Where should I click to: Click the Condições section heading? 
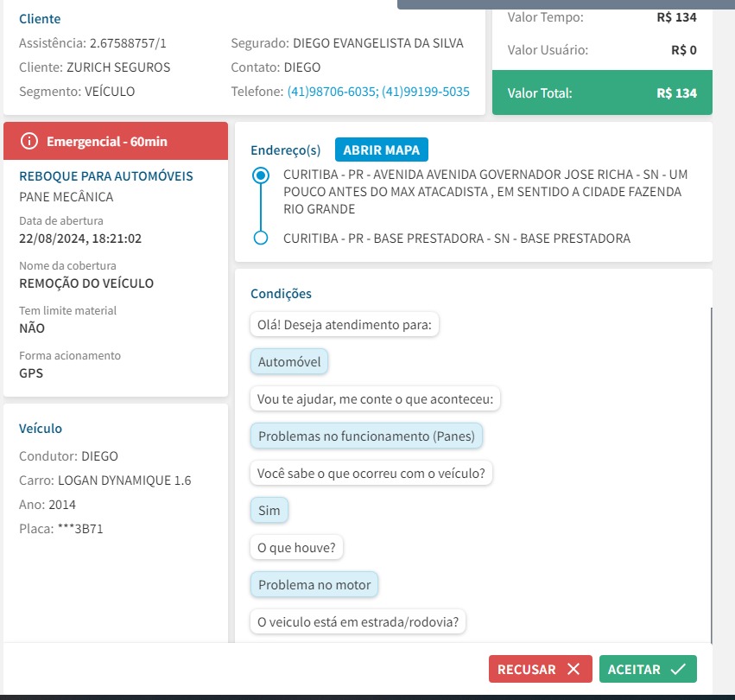281,294
